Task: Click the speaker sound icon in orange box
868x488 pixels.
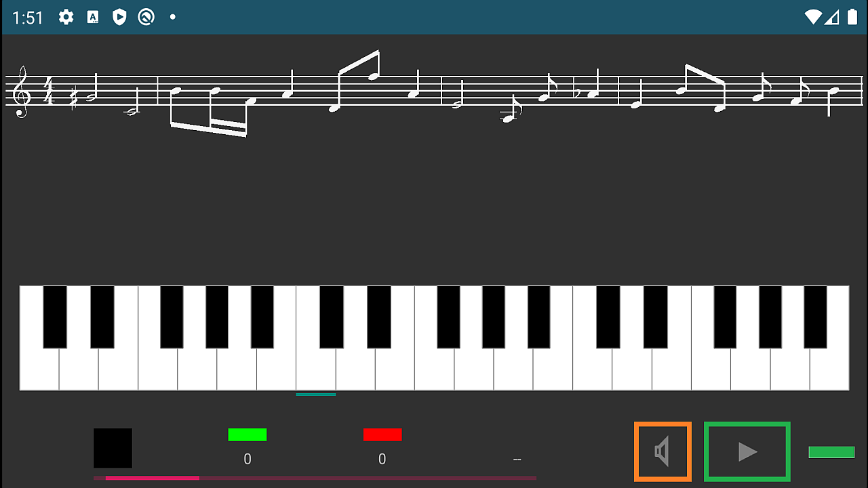Action: point(663,451)
